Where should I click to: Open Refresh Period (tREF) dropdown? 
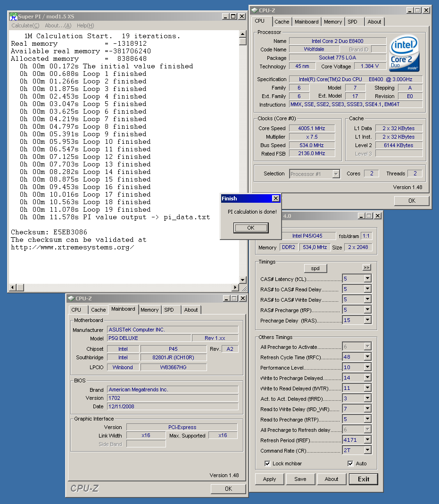coord(368,440)
